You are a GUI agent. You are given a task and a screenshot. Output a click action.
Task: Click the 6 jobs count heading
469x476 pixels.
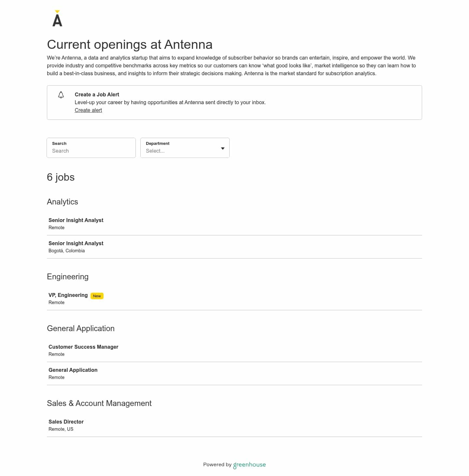pos(61,177)
